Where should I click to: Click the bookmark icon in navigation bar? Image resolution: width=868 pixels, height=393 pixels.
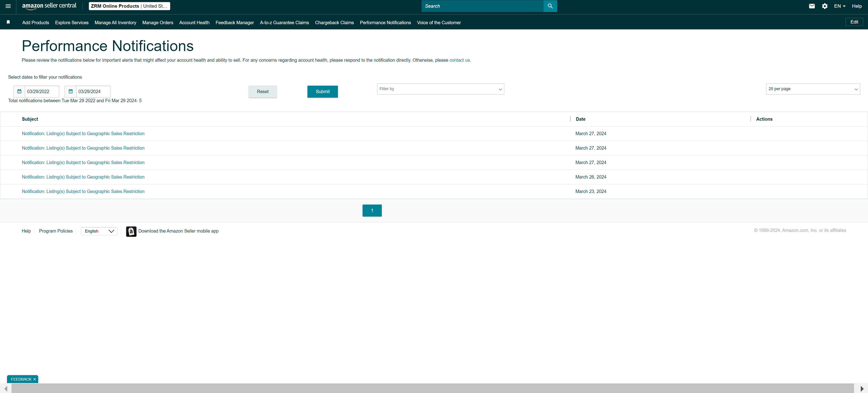[8, 22]
